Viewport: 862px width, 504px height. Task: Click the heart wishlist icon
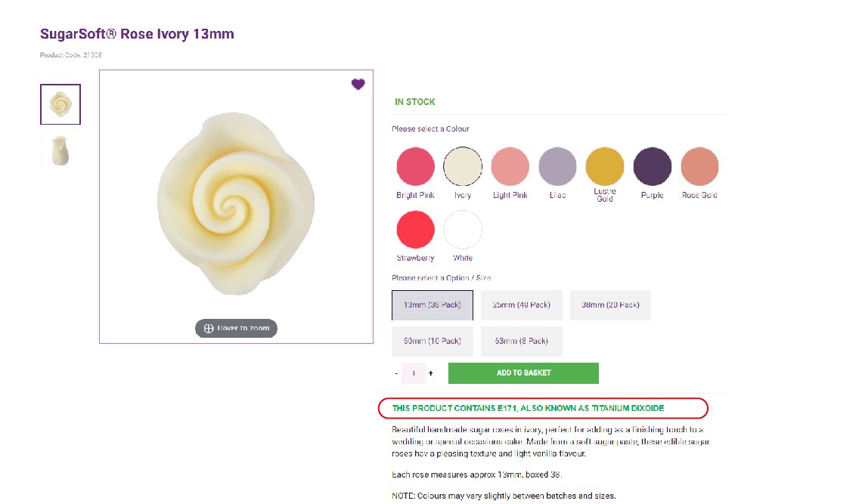(x=358, y=84)
